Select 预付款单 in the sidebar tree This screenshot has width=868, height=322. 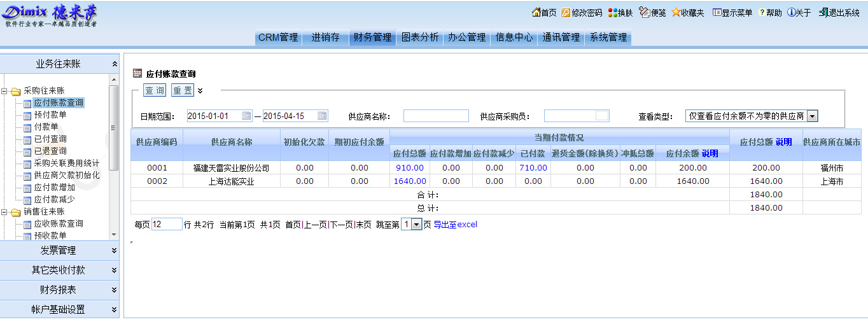click(50, 115)
